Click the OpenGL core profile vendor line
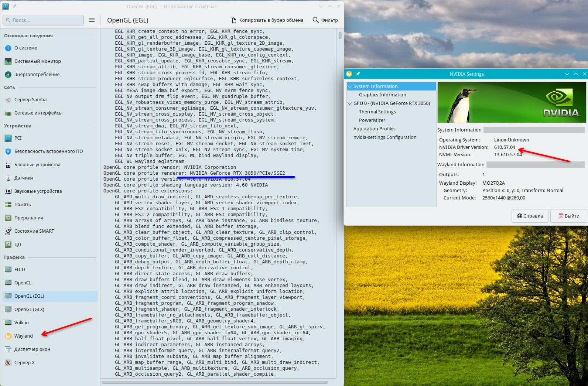Screen dimensions: 588x386 click(x=170, y=167)
